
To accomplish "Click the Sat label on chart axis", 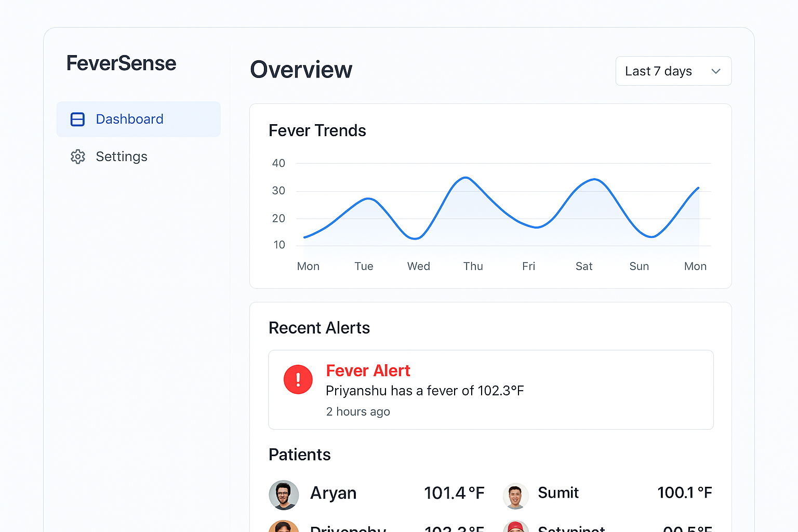I will click(x=584, y=267).
